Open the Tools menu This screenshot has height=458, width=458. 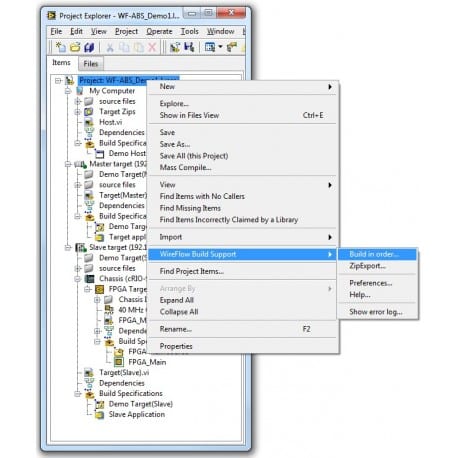[x=190, y=31]
